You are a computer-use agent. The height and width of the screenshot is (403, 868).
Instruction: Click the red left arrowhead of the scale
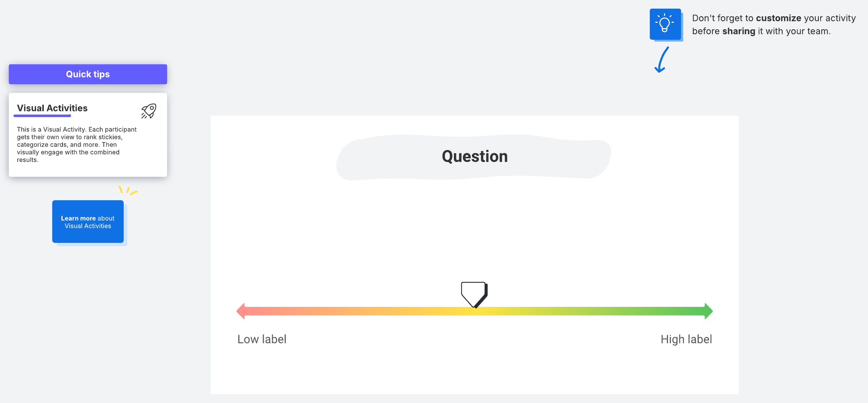click(x=241, y=311)
